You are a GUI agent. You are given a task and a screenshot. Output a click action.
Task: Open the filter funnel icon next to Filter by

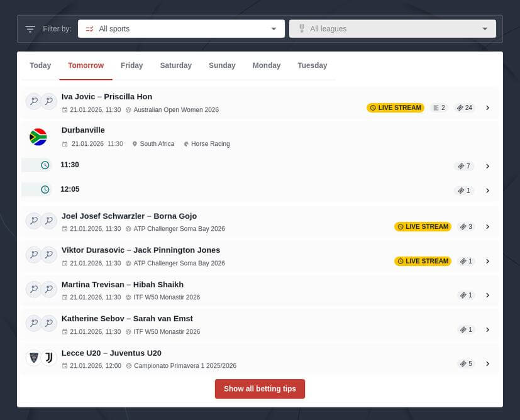coord(30,28)
